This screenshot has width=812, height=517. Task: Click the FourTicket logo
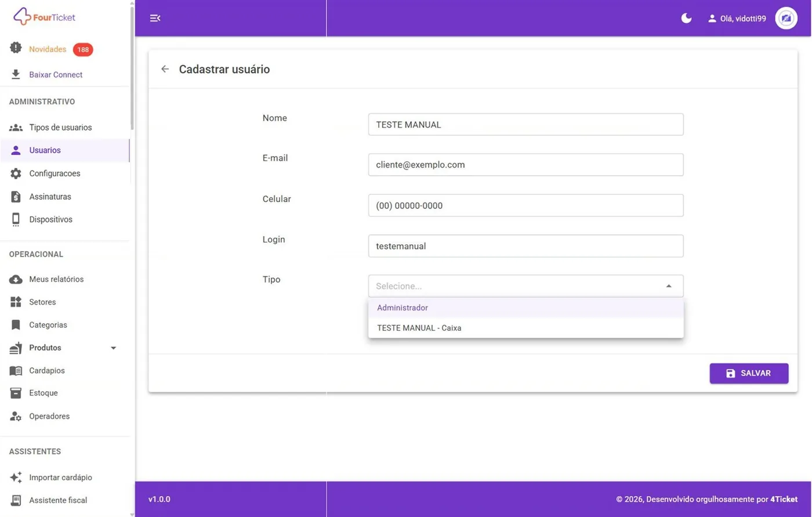[x=44, y=17]
